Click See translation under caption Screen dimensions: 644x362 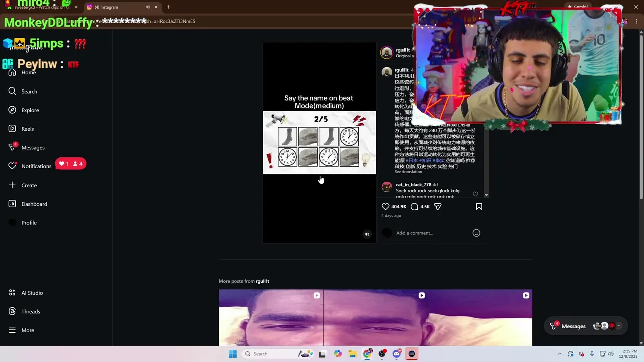(x=408, y=172)
